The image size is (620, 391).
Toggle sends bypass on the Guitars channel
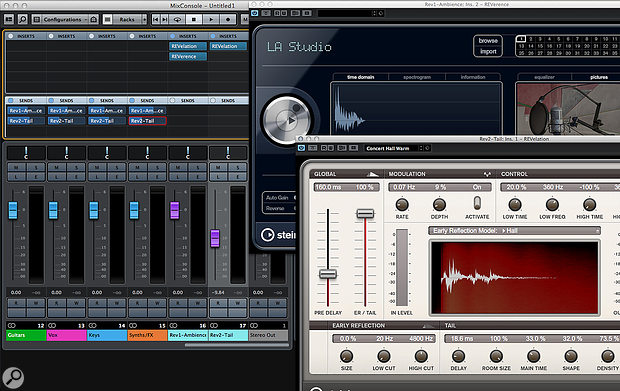(x=11, y=100)
